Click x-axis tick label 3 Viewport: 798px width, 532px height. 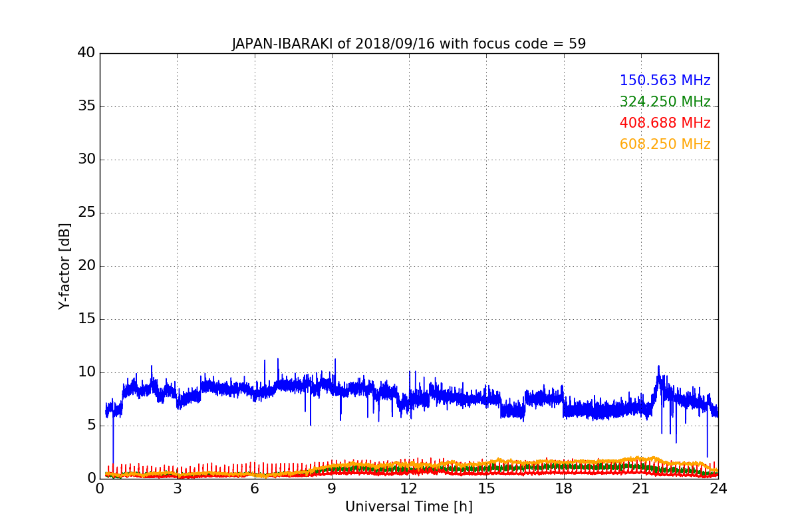click(x=177, y=489)
